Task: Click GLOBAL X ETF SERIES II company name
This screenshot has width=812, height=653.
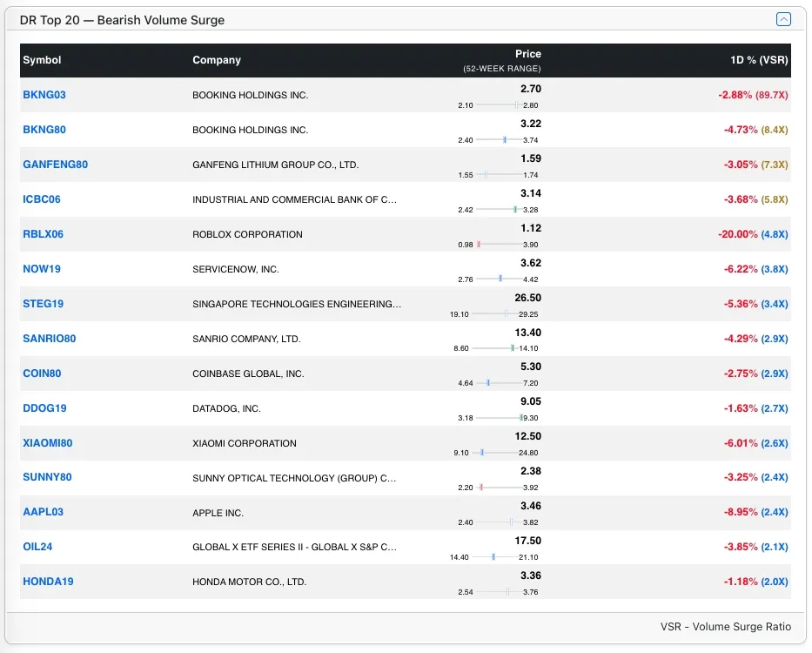Action: (x=295, y=547)
